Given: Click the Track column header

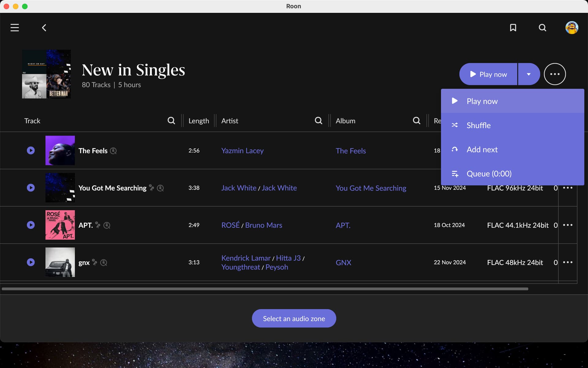Looking at the screenshot, I should click(x=32, y=121).
